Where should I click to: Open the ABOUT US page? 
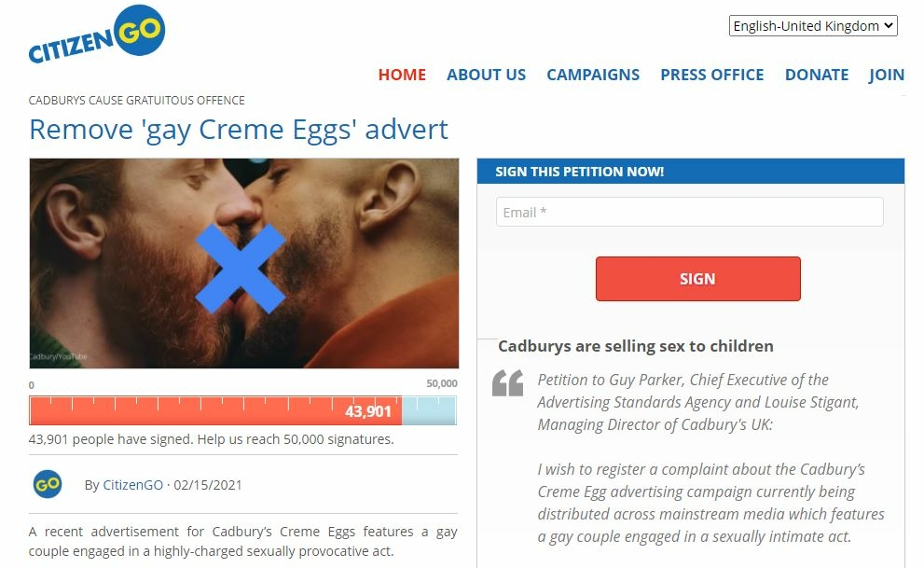(x=486, y=75)
